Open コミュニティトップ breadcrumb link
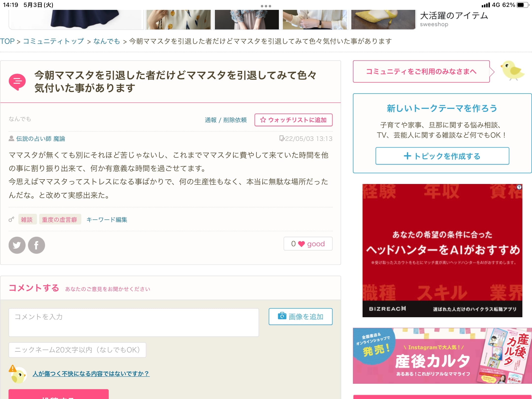This screenshot has height=399, width=532. [x=53, y=41]
